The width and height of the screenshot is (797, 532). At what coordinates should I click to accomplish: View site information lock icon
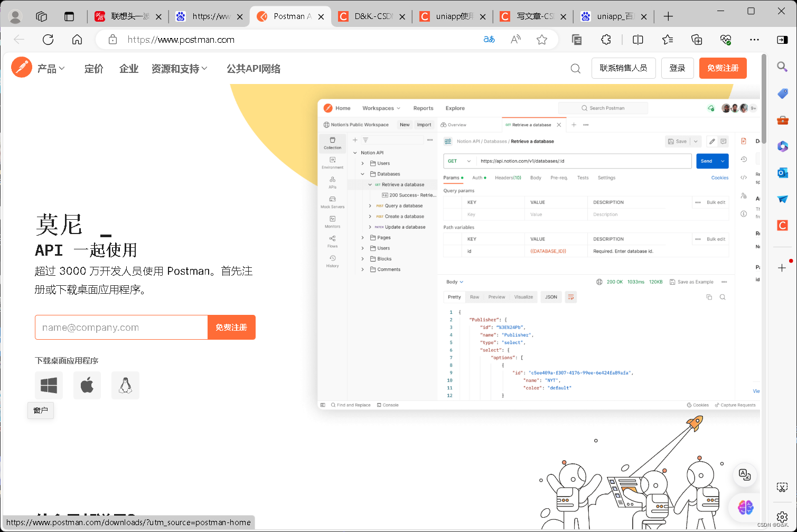click(x=112, y=40)
